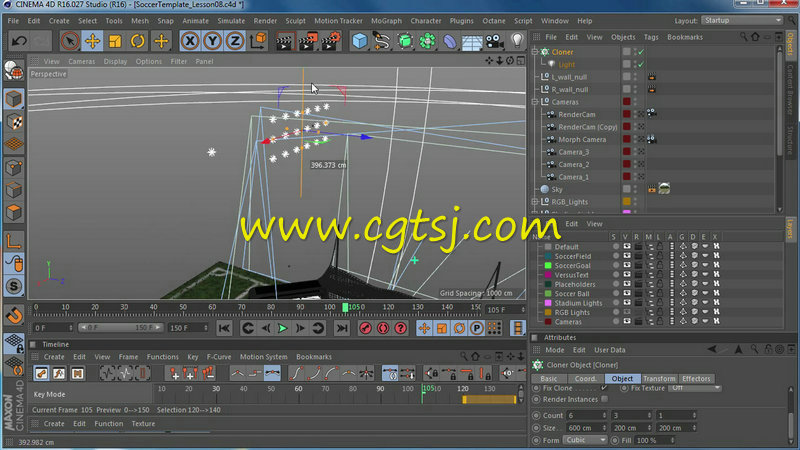Toggle Render Instances checkbox

[x=605, y=399]
